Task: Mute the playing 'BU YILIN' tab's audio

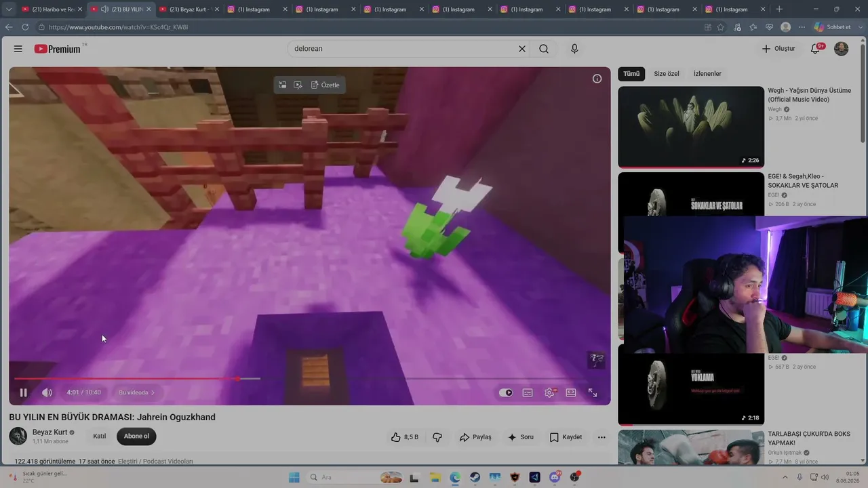Action: point(104,9)
